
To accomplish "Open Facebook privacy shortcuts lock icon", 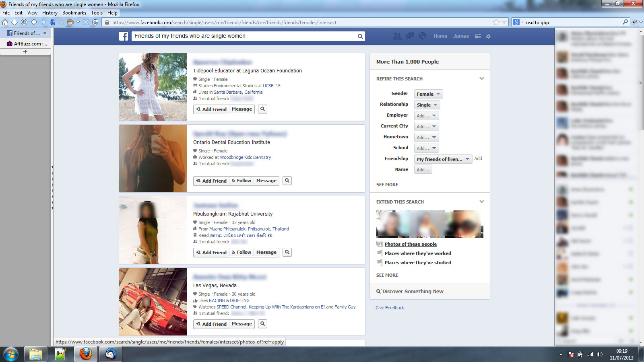I will click(478, 36).
